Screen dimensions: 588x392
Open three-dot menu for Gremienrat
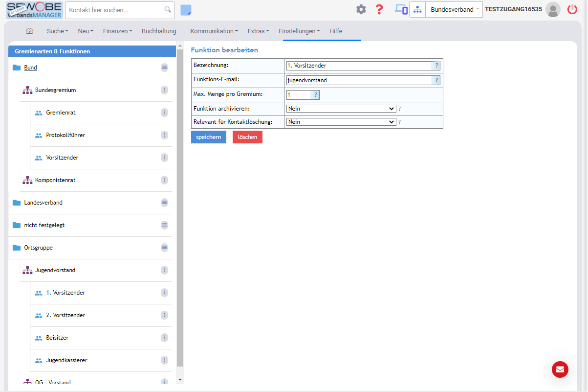[164, 113]
